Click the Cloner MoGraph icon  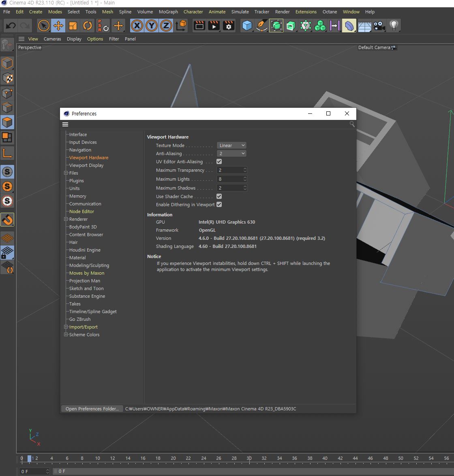pyautogui.click(x=320, y=26)
